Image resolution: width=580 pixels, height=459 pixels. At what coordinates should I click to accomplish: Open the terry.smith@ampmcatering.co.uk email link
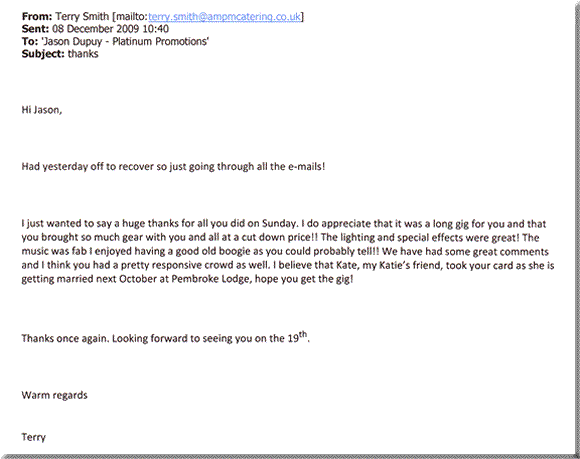(225, 17)
